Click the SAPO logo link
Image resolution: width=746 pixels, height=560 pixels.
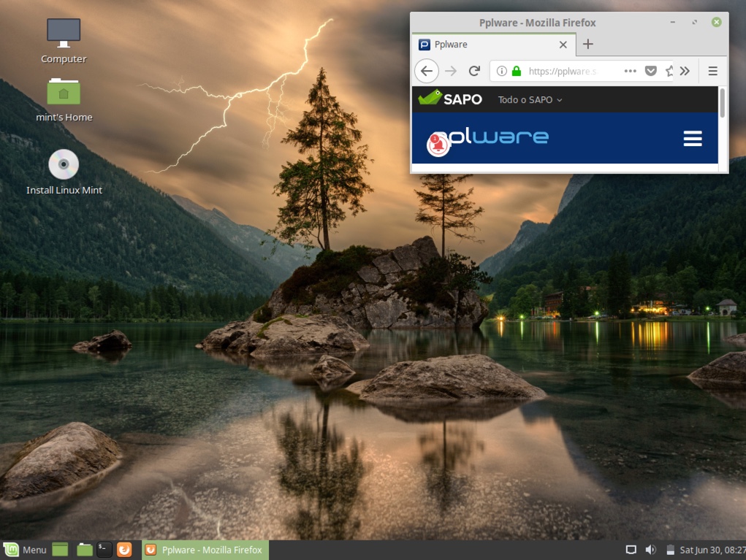tap(450, 99)
